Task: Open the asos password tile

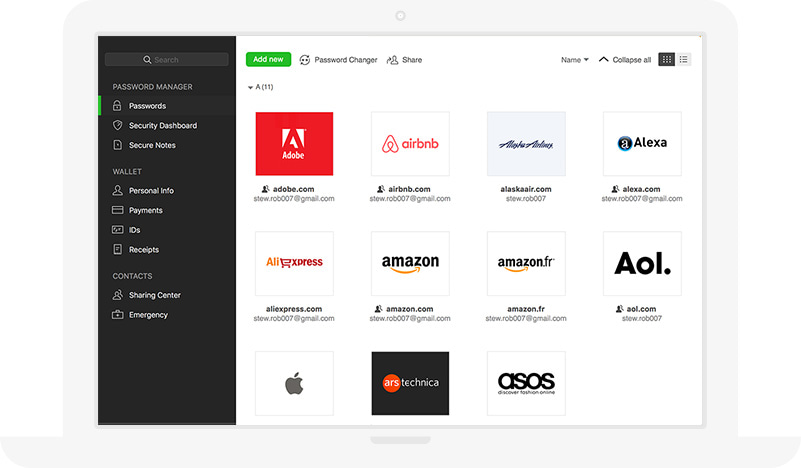Action: point(526,383)
